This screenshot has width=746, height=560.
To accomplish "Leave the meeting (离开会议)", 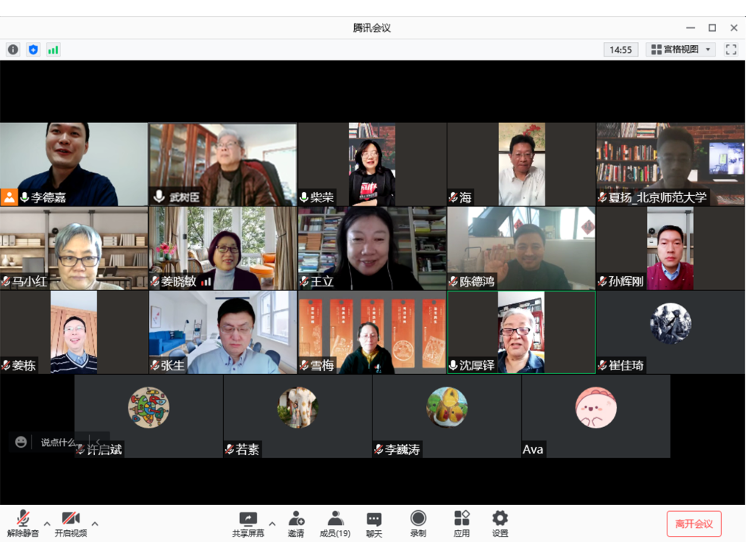I will (x=694, y=524).
